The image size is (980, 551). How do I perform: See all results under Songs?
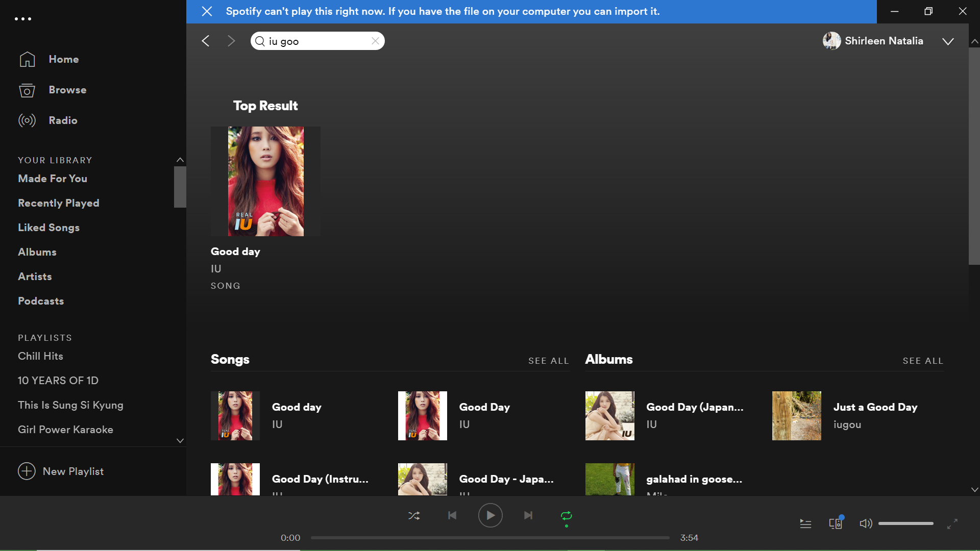548,361
